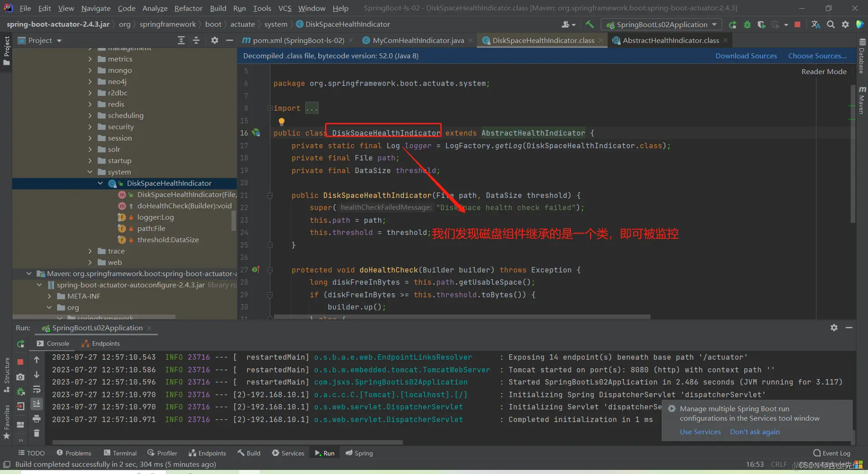Click the Build project hammer icon
Screen dimensions: 868x474
[590, 24]
